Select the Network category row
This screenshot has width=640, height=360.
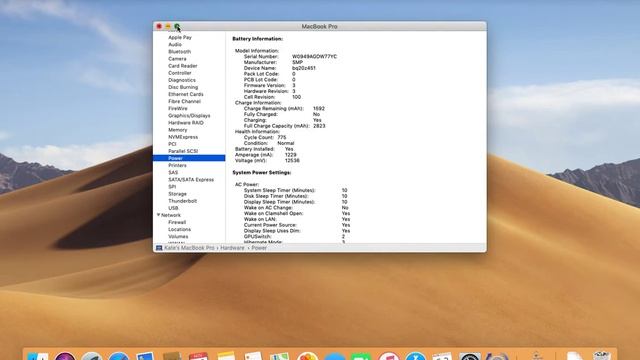pos(171,215)
